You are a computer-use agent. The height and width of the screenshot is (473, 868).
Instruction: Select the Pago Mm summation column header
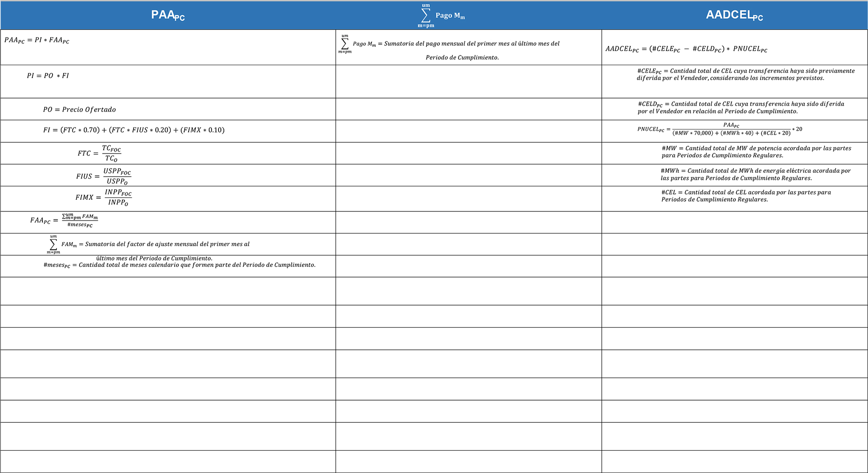441,15
